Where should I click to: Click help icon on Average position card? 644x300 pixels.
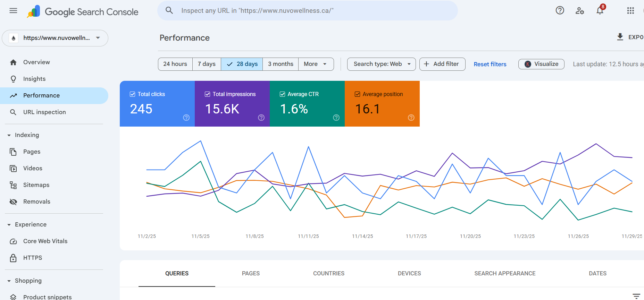[x=411, y=118]
